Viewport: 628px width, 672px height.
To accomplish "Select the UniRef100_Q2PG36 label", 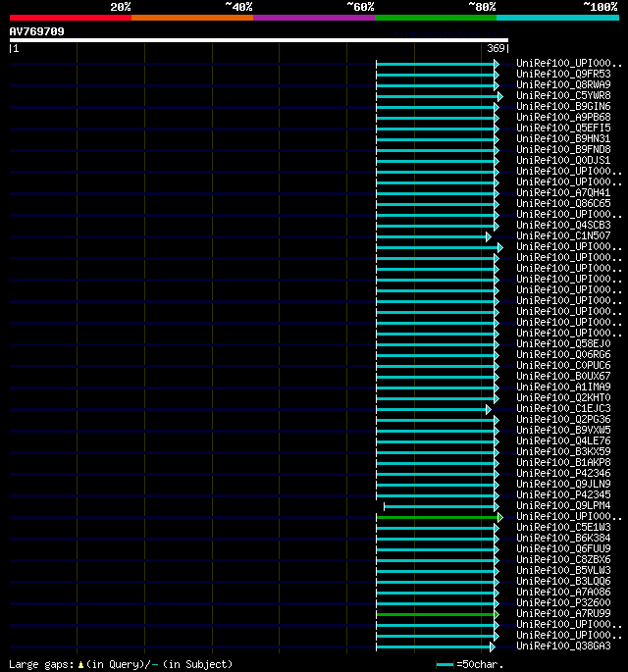I will coord(563,419).
